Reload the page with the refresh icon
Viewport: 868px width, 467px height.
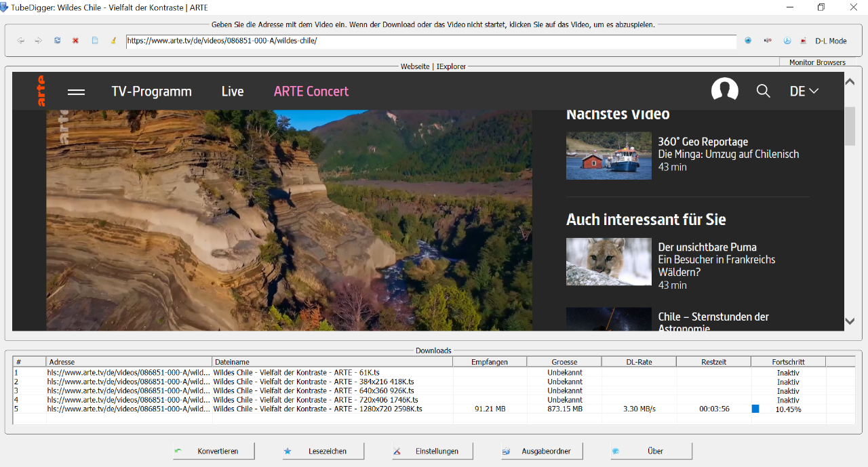point(58,41)
